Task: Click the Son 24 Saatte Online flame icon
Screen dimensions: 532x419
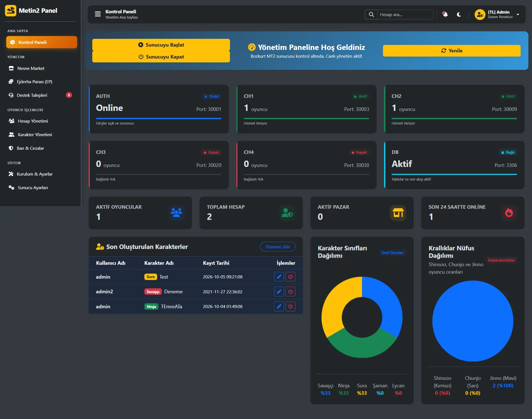Action: coord(509,213)
